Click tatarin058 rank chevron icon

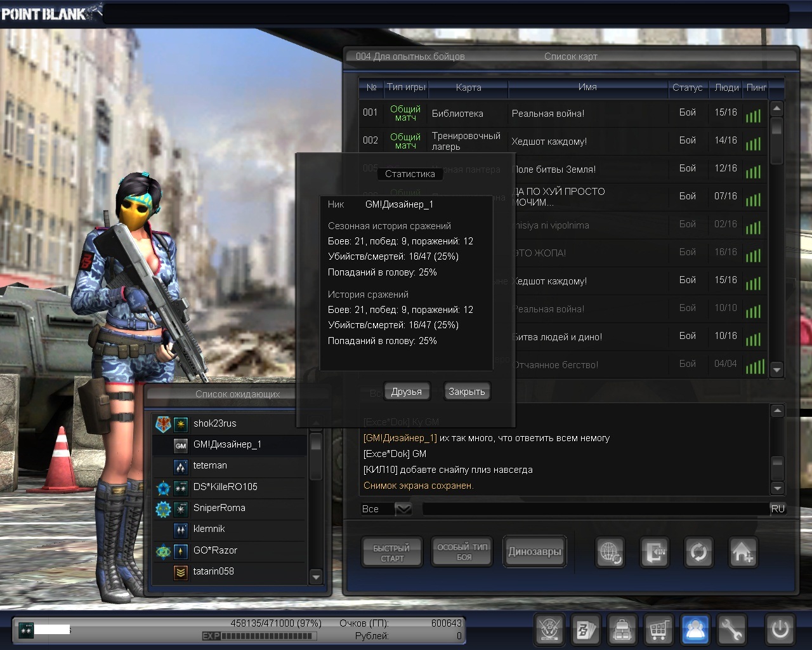pos(181,572)
